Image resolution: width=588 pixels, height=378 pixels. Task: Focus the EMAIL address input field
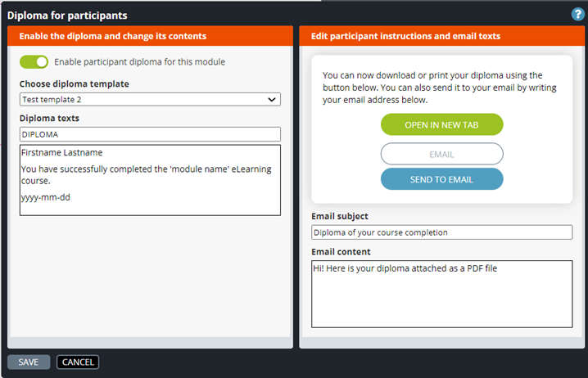[441, 154]
